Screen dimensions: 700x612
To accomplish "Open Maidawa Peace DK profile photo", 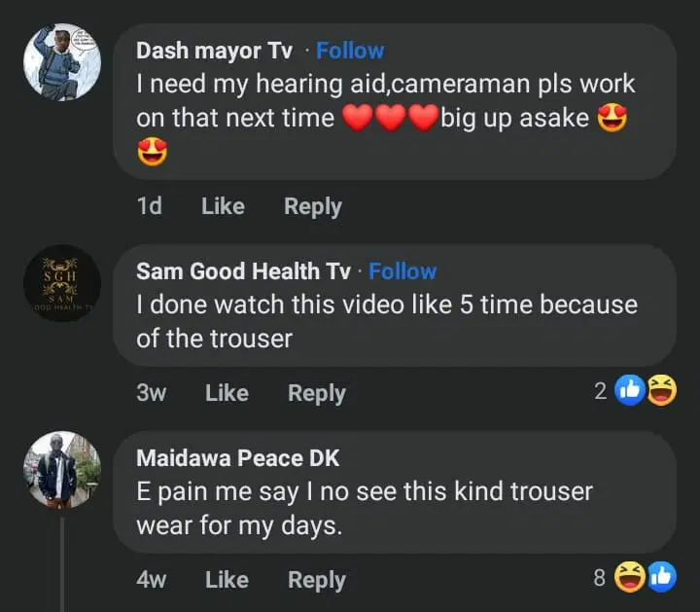I will 62,470.
